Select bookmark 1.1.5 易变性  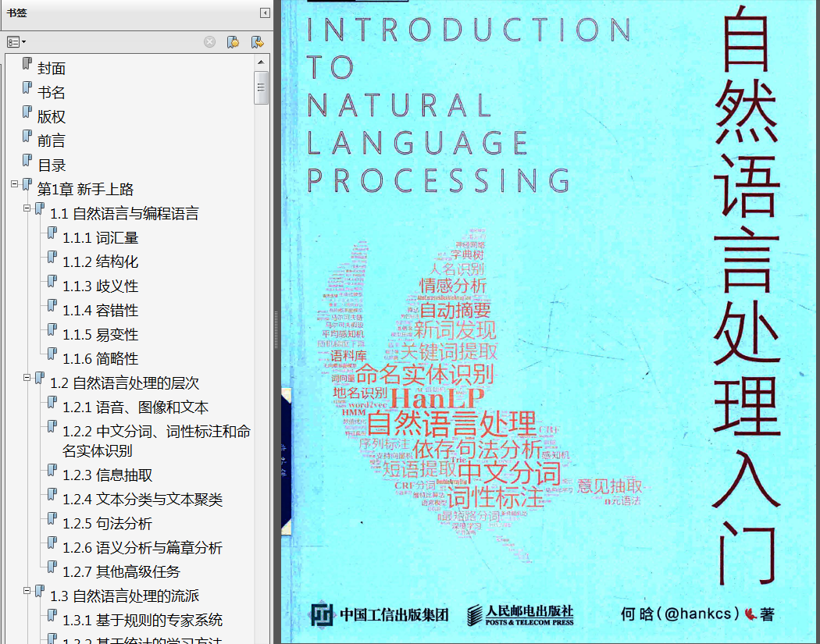(101, 335)
